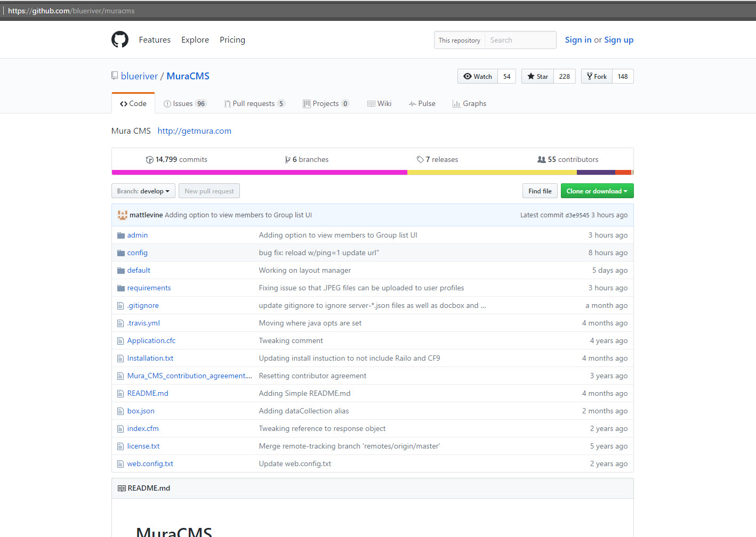Click the repository book icon beside blueriver

[x=115, y=76]
